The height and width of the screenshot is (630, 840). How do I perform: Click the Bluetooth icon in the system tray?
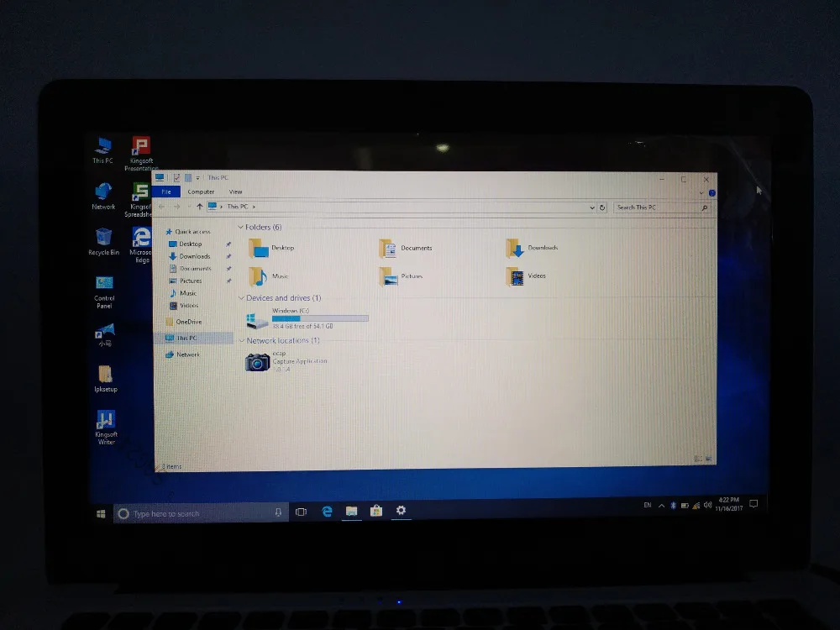coord(673,506)
